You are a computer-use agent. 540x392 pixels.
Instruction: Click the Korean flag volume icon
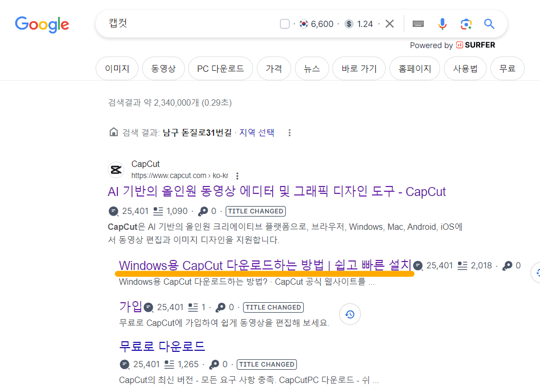click(303, 24)
